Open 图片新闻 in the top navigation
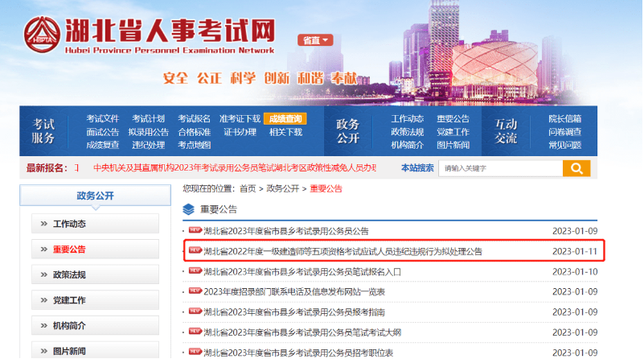This screenshot has height=363, width=644. click(x=453, y=145)
